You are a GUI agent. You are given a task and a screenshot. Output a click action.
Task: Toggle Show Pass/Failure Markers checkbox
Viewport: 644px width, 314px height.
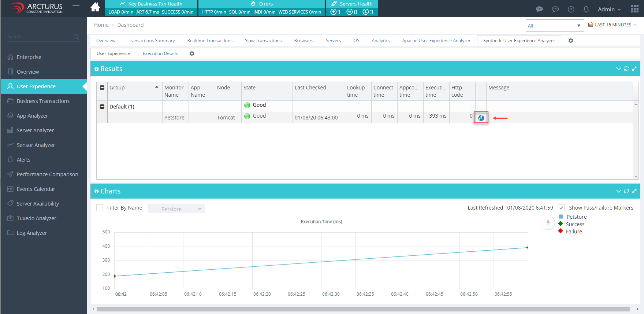561,208
